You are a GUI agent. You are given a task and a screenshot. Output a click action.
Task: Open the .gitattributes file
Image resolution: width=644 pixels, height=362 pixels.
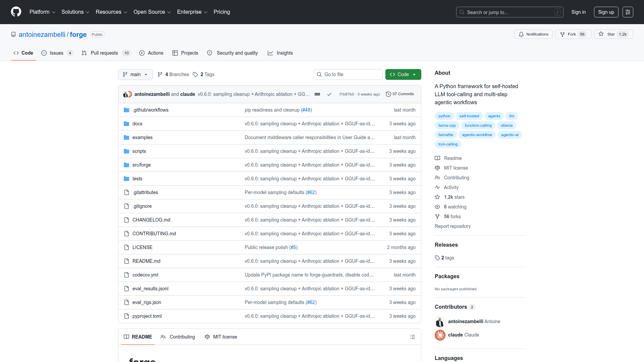(145, 192)
